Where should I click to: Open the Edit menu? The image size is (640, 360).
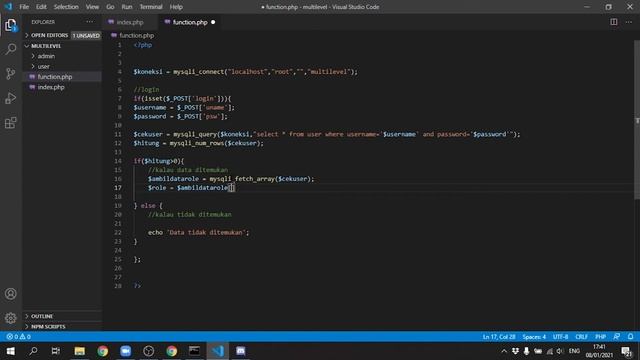click(41, 7)
